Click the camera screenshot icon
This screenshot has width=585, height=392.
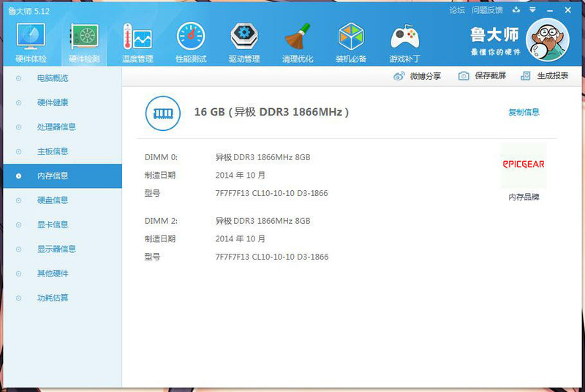click(x=464, y=76)
